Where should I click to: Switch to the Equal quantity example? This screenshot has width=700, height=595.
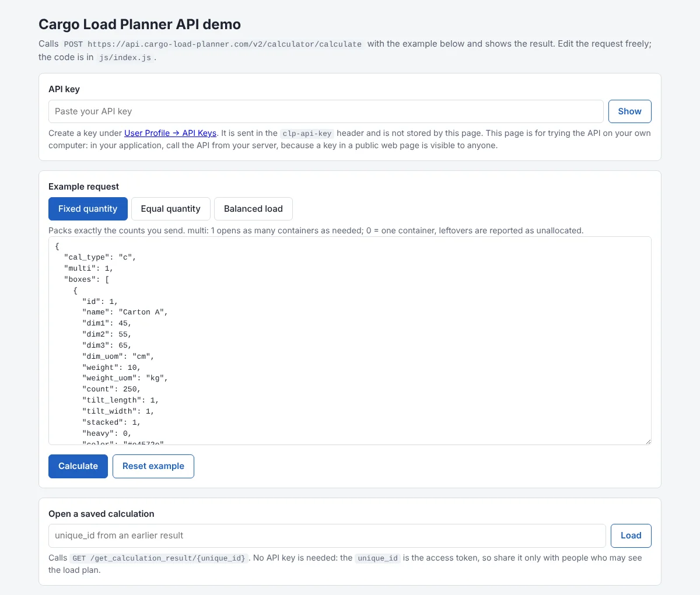point(170,209)
